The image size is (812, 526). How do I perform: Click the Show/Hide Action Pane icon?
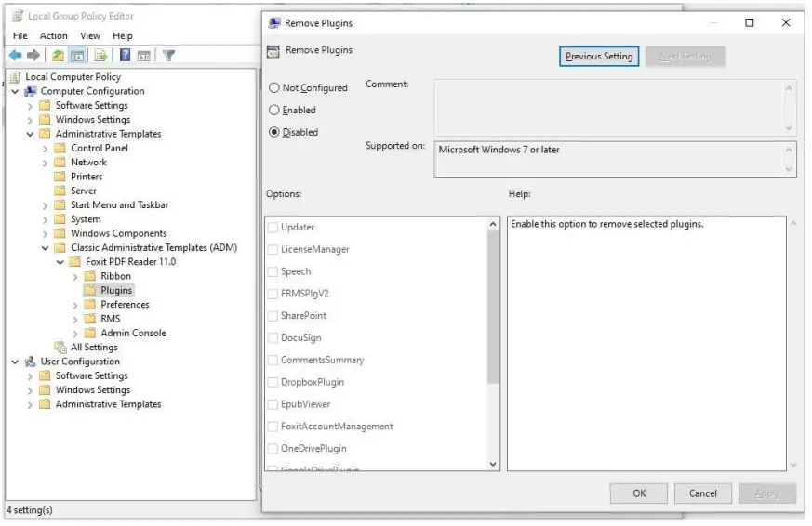point(144,56)
